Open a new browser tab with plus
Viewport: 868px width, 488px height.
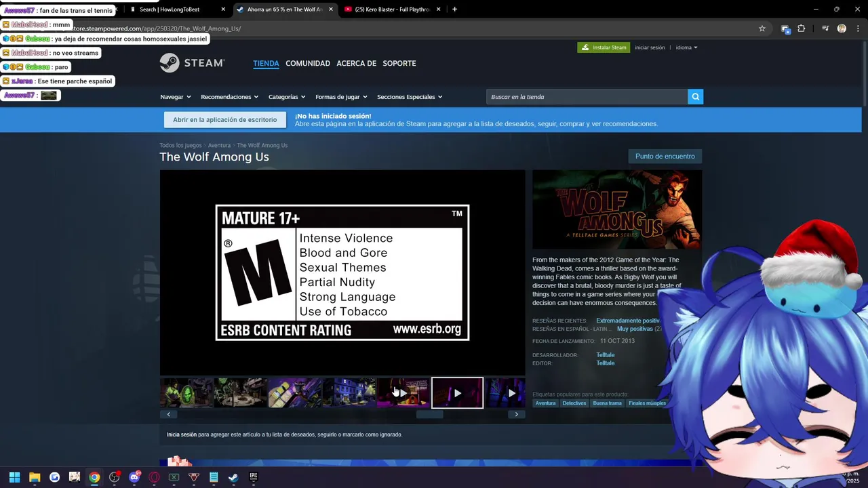[x=454, y=9]
